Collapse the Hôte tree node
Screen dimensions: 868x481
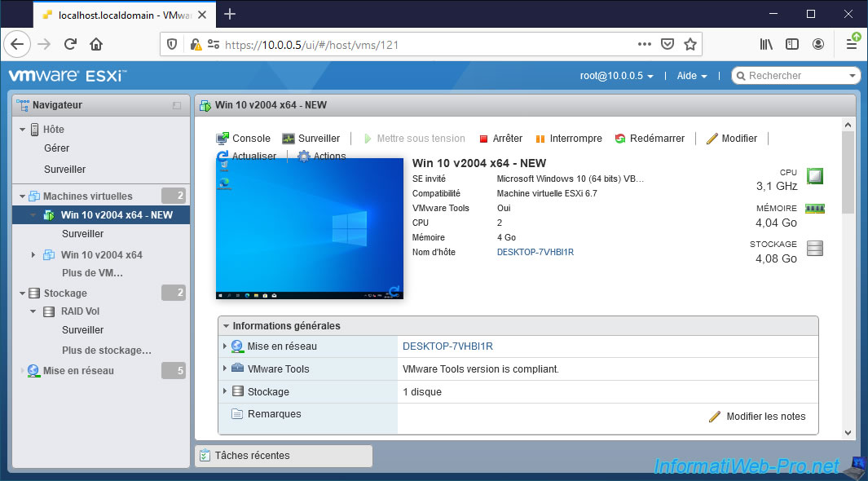(23, 130)
